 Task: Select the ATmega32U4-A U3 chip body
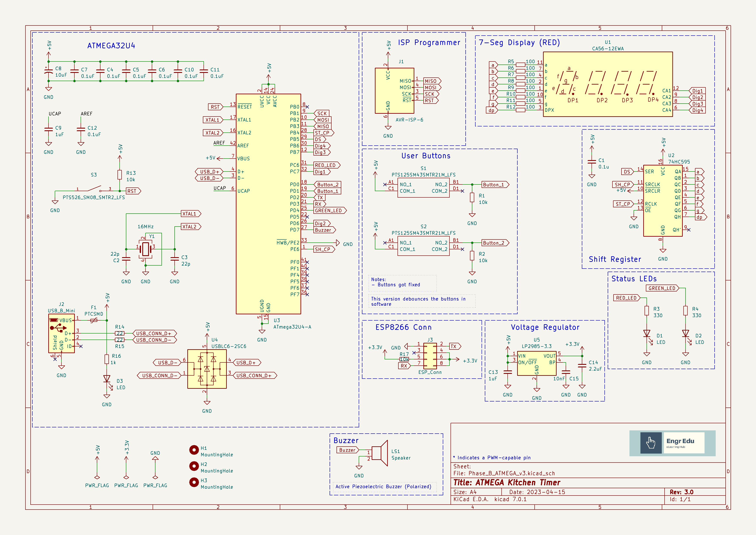268,204
